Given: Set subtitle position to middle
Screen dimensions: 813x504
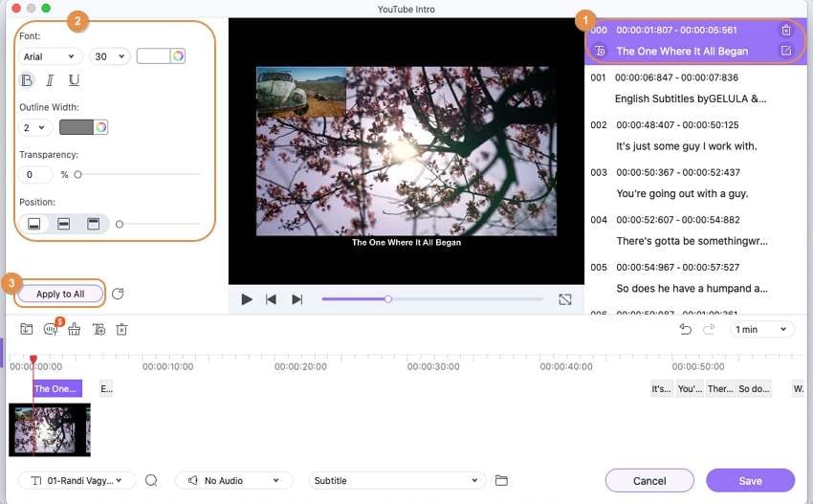Looking at the screenshot, I should (x=64, y=224).
